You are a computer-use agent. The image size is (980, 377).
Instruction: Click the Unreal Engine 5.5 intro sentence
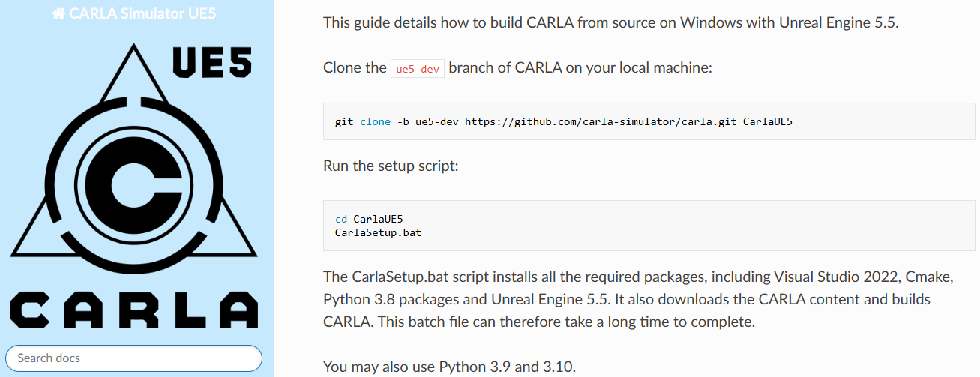(610, 22)
